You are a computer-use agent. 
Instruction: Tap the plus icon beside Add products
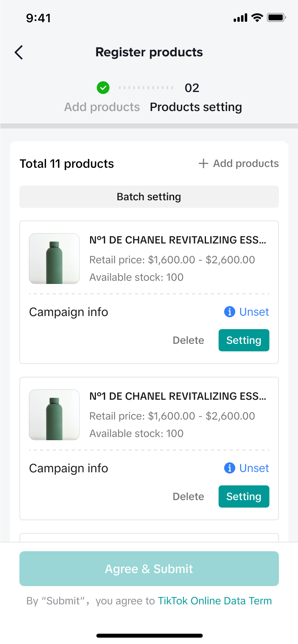tap(203, 163)
